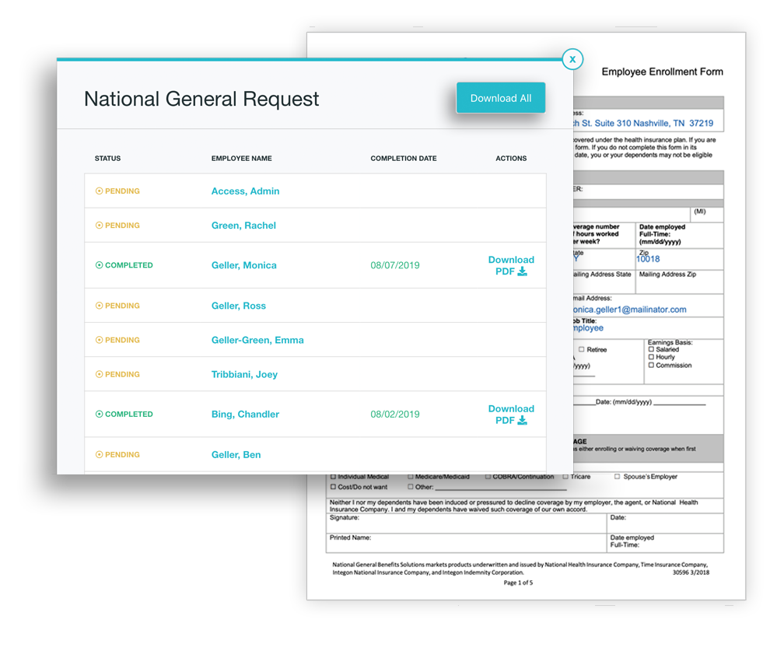The width and height of the screenshot is (784, 672).
Task: Click the COMPLETION DATE column header
Action: point(404,159)
